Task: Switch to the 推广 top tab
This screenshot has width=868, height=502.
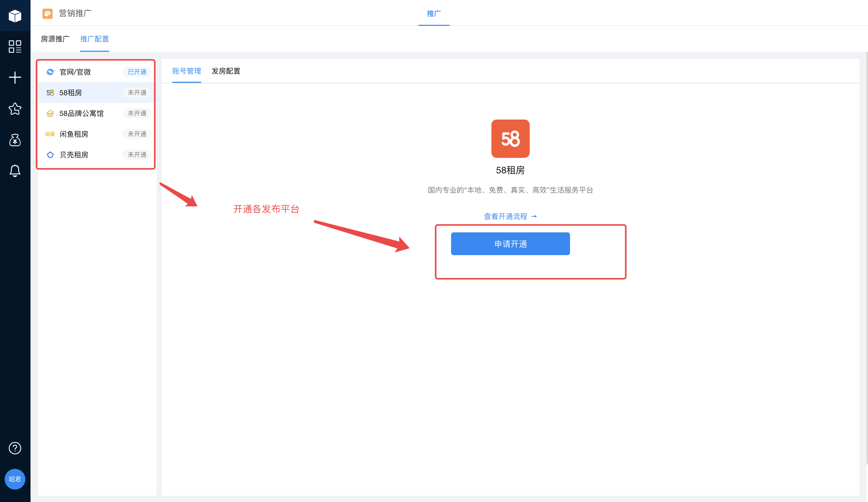Action: click(x=434, y=13)
